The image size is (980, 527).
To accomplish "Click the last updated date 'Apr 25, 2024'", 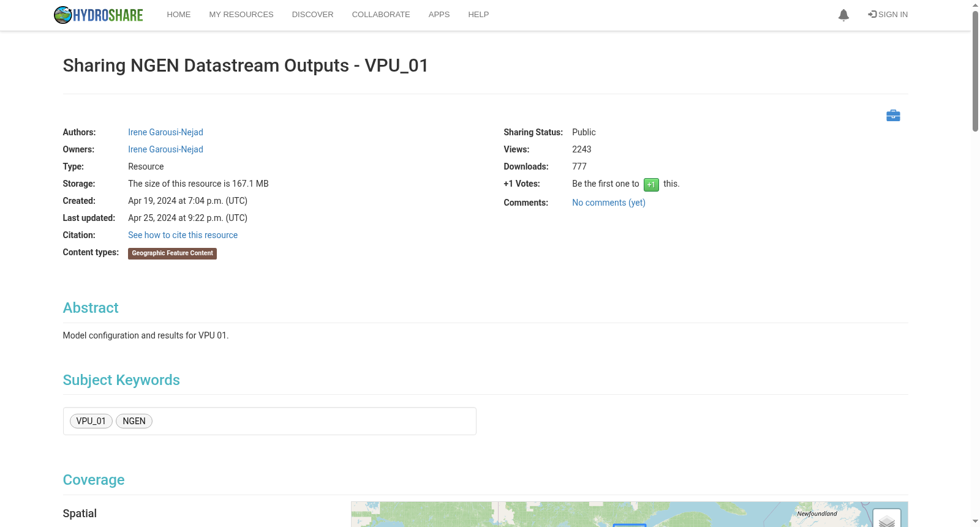I will [152, 218].
